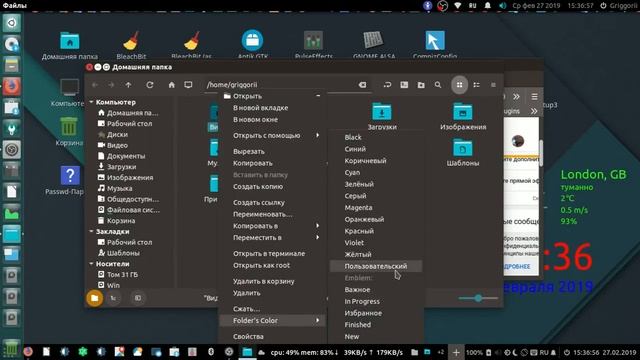Screen dimensions: 640x360
Task: Show tree view in the sidebar
Action: tap(113, 298)
